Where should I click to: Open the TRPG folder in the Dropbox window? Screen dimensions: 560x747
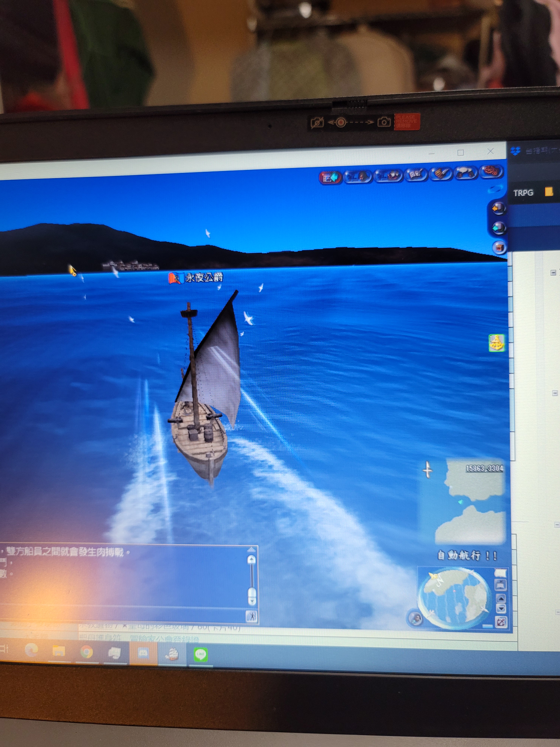pos(523,193)
